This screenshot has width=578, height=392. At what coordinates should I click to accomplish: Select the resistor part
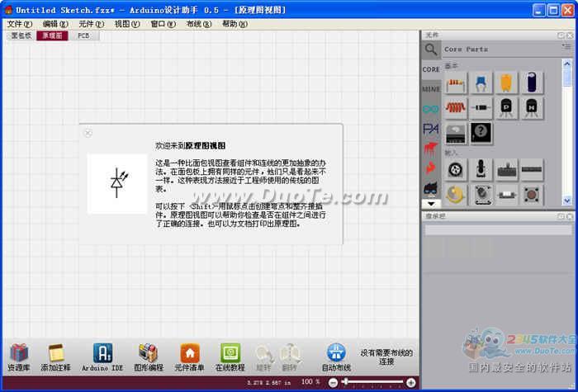click(x=456, y=83)
